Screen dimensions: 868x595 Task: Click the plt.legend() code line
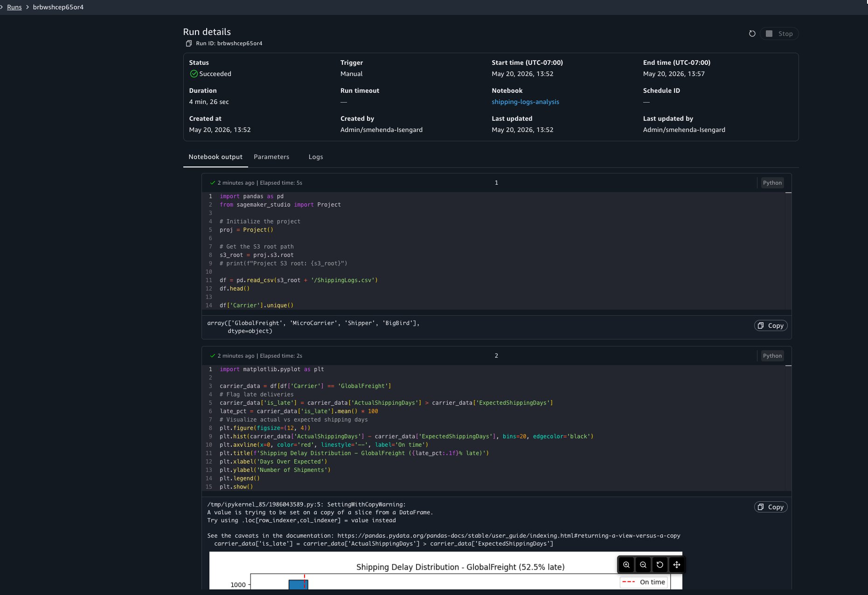tap(240, 478)
